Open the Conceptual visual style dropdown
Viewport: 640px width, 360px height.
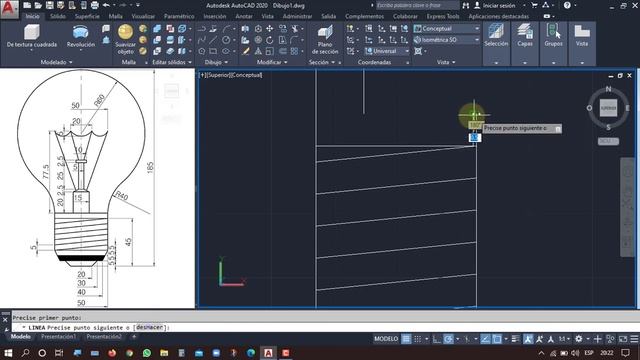(x=447, y=29)
